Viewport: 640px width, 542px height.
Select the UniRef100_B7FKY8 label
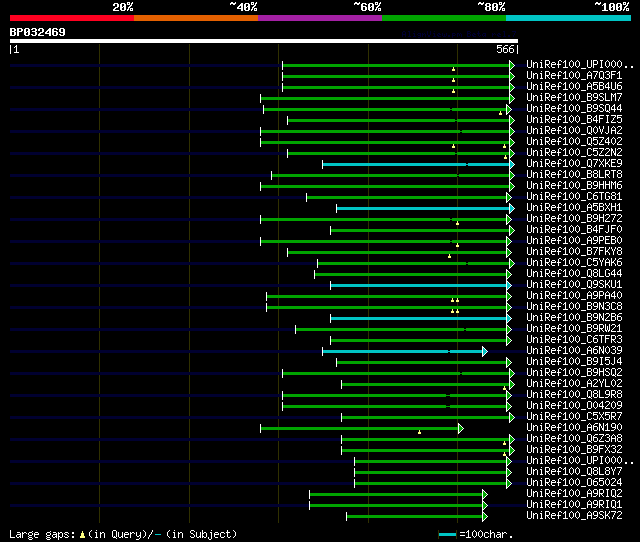pyautogui.click(x=574, y=252)
